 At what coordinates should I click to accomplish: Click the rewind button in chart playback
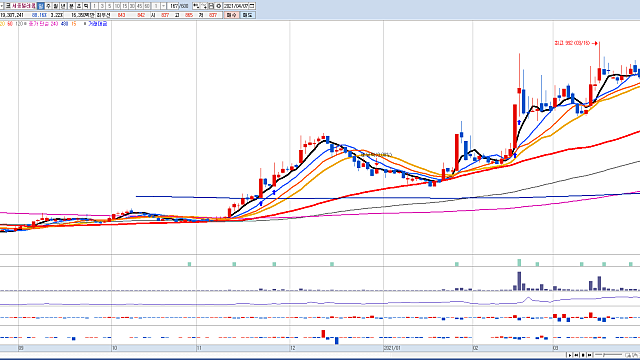pyautogui.click(x=576, y=355)
